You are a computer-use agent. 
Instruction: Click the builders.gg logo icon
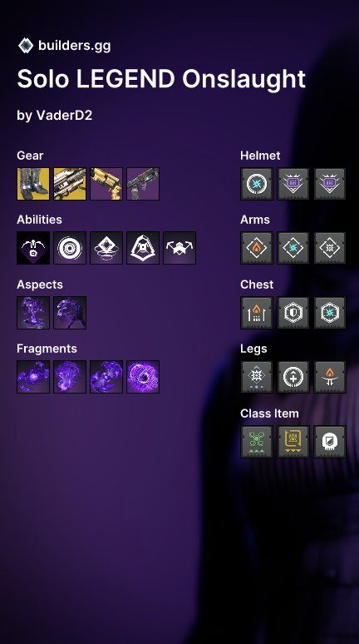tap(26, 45)
